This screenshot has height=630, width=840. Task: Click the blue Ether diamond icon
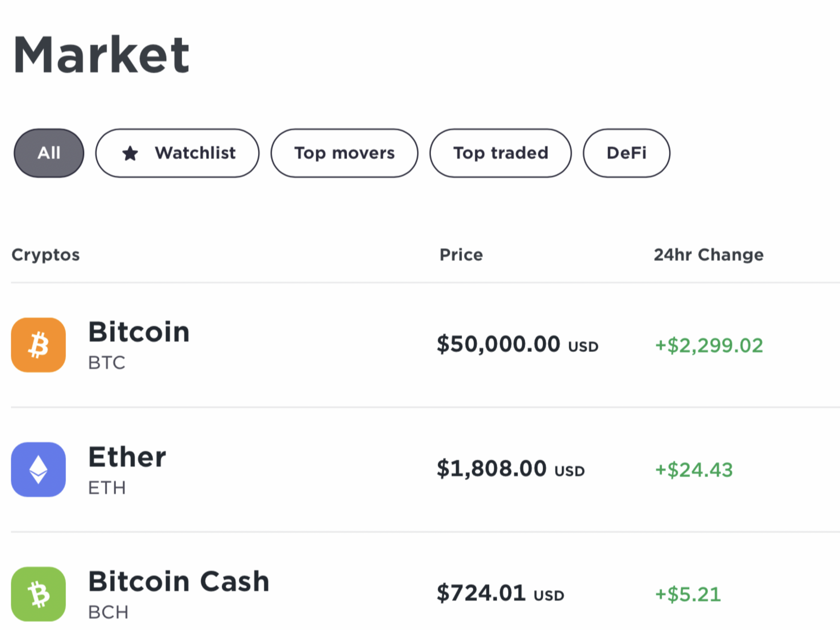pos(39,469)
